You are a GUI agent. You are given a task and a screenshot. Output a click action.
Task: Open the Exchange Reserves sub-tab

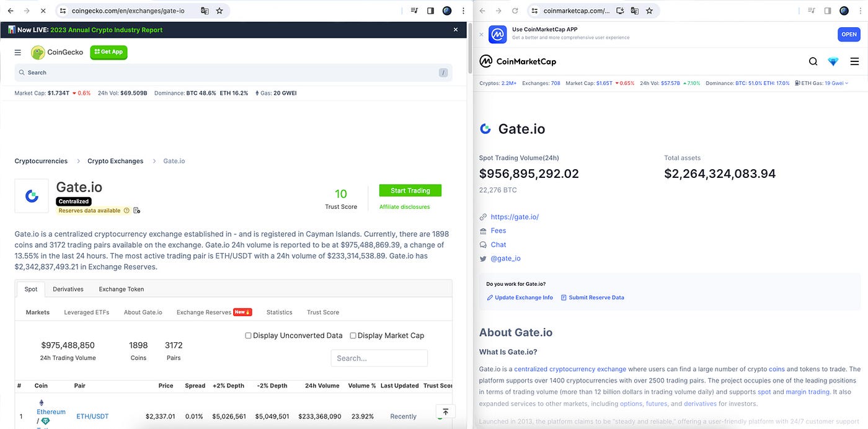click(x=214, y=312)
